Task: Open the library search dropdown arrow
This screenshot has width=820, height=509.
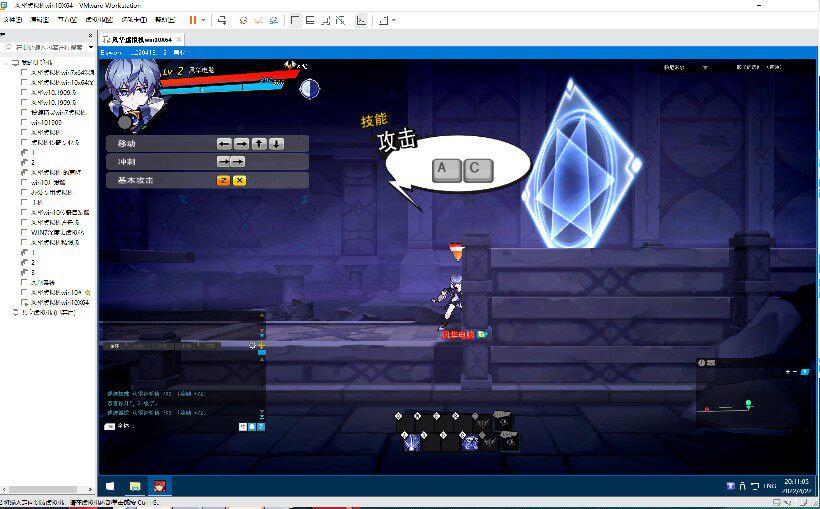Action: pos(91,47)
